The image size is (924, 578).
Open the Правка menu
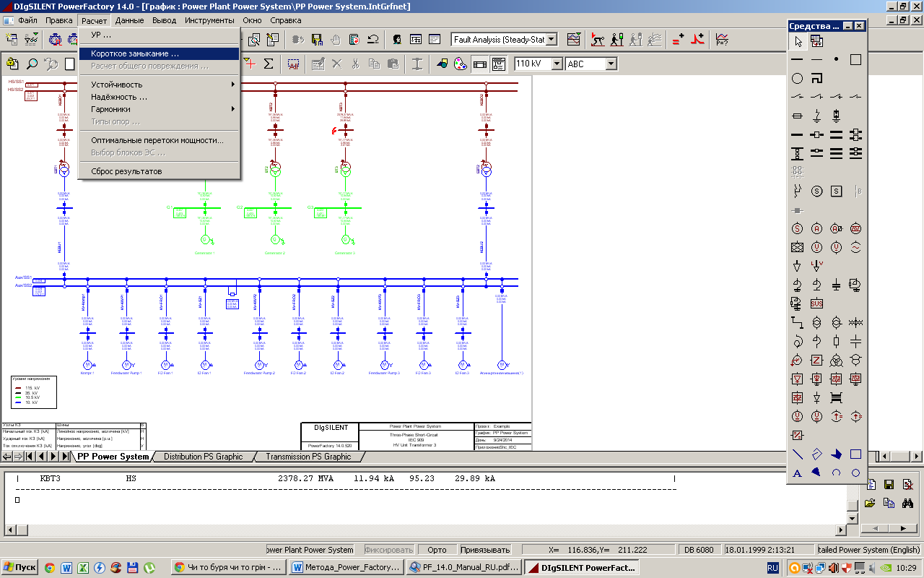point(58,21)
